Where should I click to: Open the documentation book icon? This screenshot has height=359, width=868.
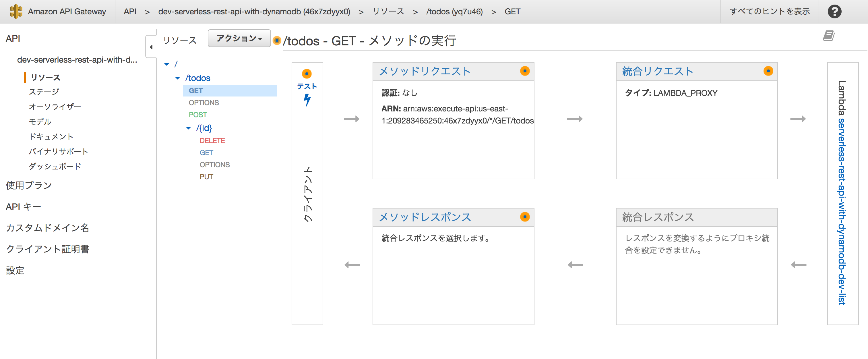pyautogui.click(x=829, y=36)
